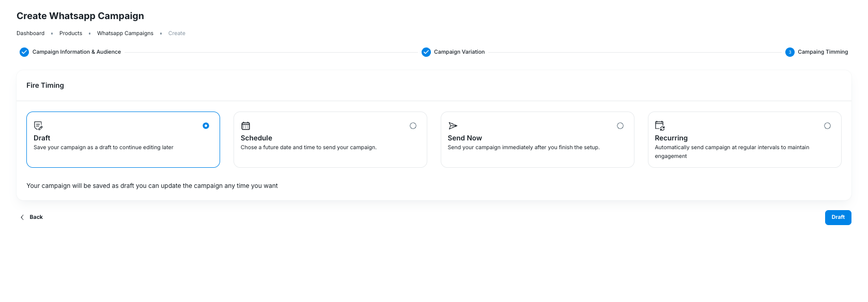Click the Draft card title

42,138
